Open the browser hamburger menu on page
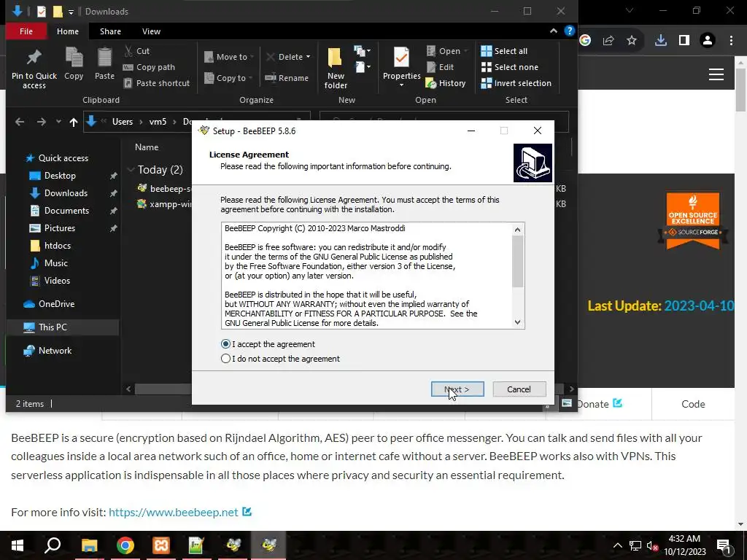 (716, 75)
